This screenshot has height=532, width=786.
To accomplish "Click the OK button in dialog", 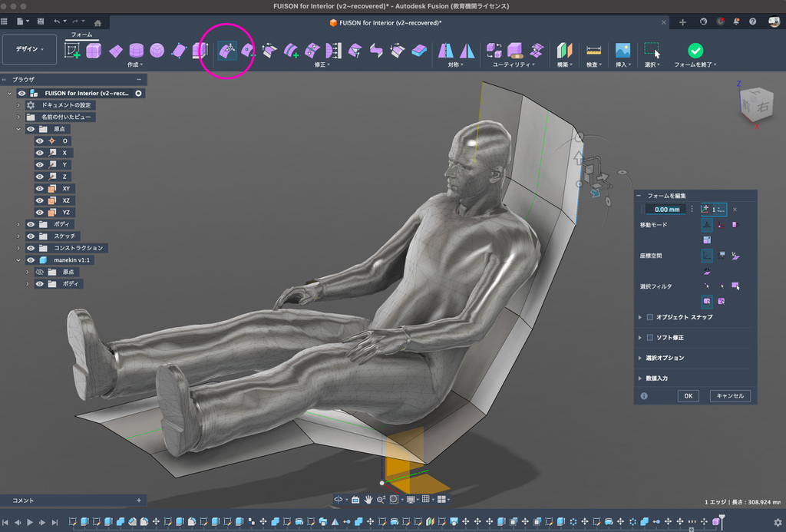I will (x=688, y=396).
